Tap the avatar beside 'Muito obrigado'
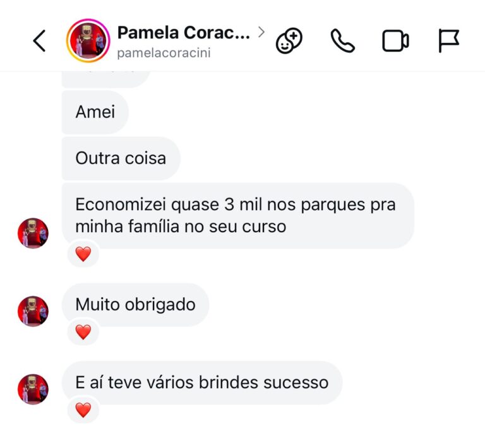 coord(33,311)
